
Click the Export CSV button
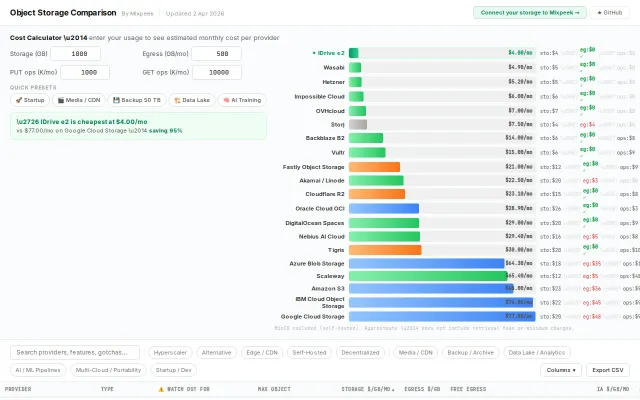point(608,370)
